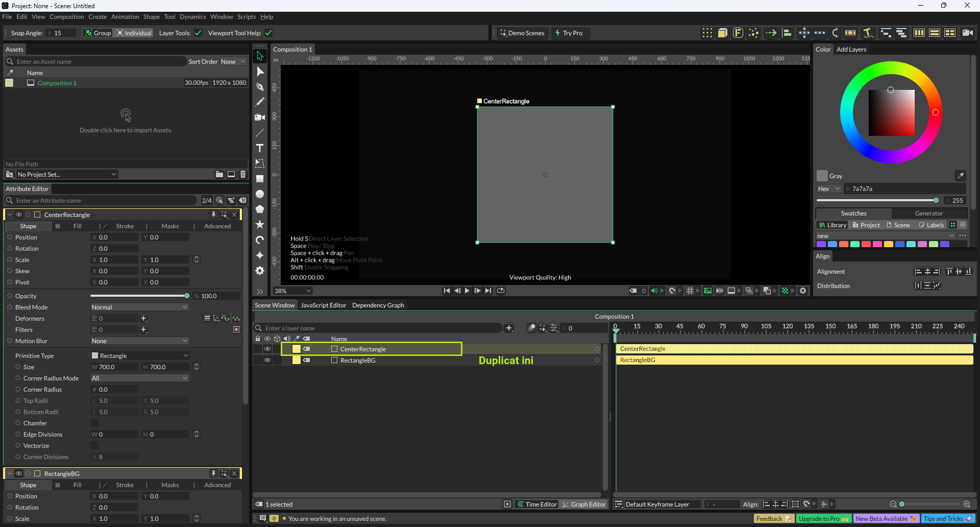Open the viewport zoom 38% dropdown
The height and width of the screenshot is (527, 980).
(x=293, y=291)
